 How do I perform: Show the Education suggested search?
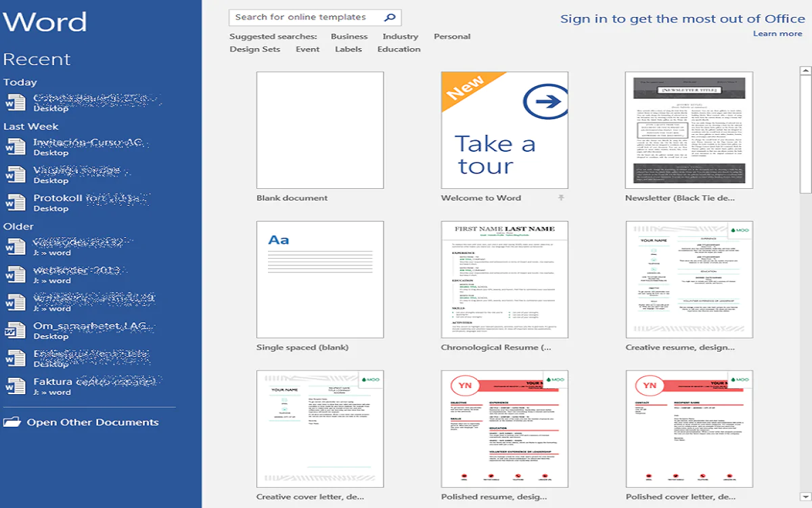pos(399,49)
